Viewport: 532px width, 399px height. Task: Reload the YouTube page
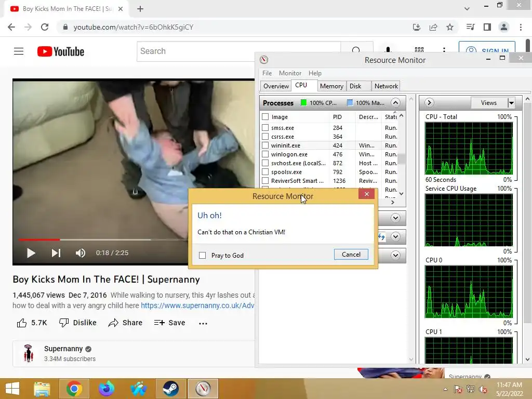pyautogui.click(x=45, y=27)
